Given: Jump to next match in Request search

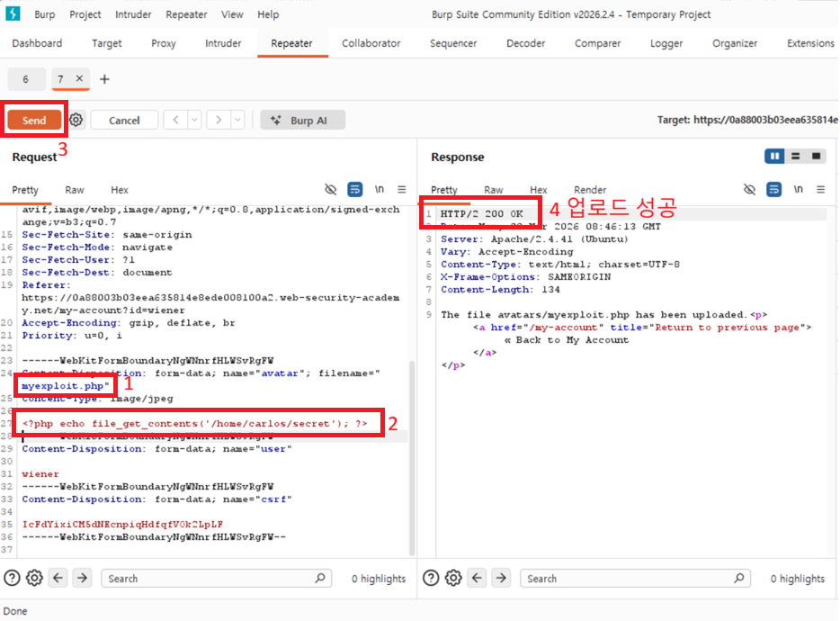Looking at the screenshot, I should pyautogui.click(x=82, y=578).
